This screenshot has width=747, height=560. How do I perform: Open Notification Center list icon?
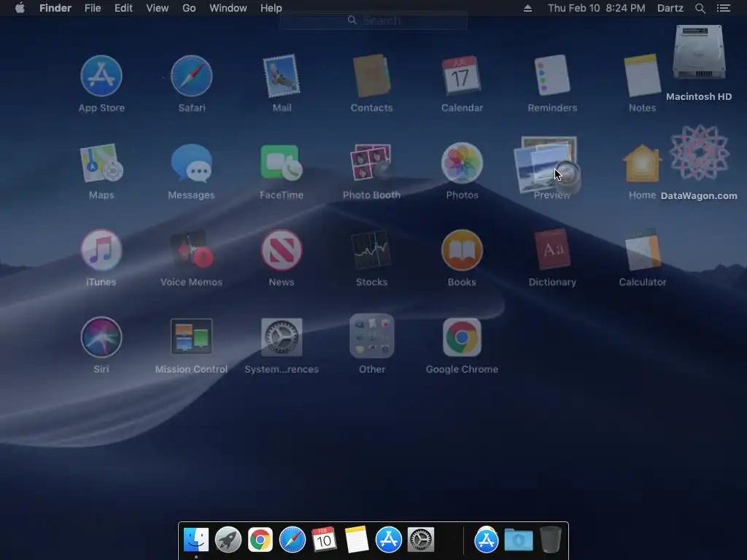723,8
